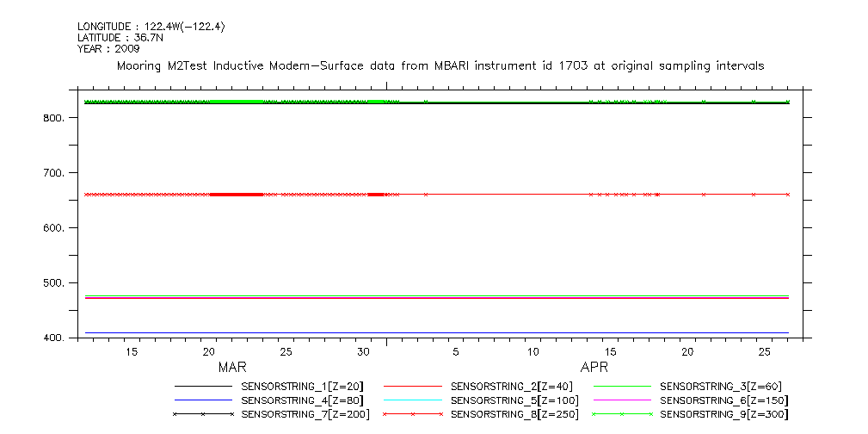
Task: Click the magenta SENSORSTRING_6 legend line sample
Action: [x=622, y=400]
